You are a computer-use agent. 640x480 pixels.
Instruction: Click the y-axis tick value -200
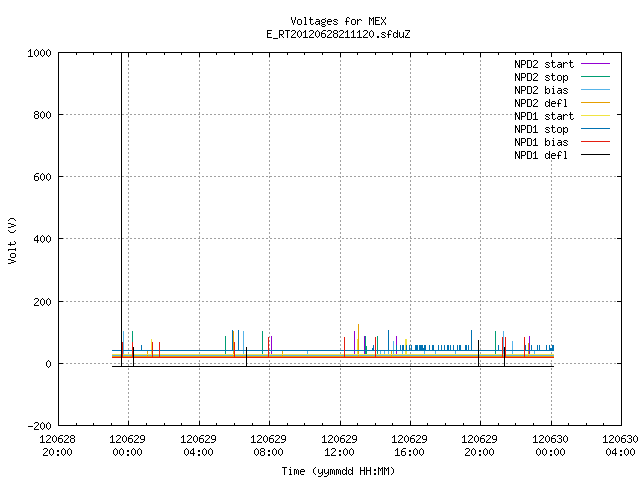click(39, 426)
